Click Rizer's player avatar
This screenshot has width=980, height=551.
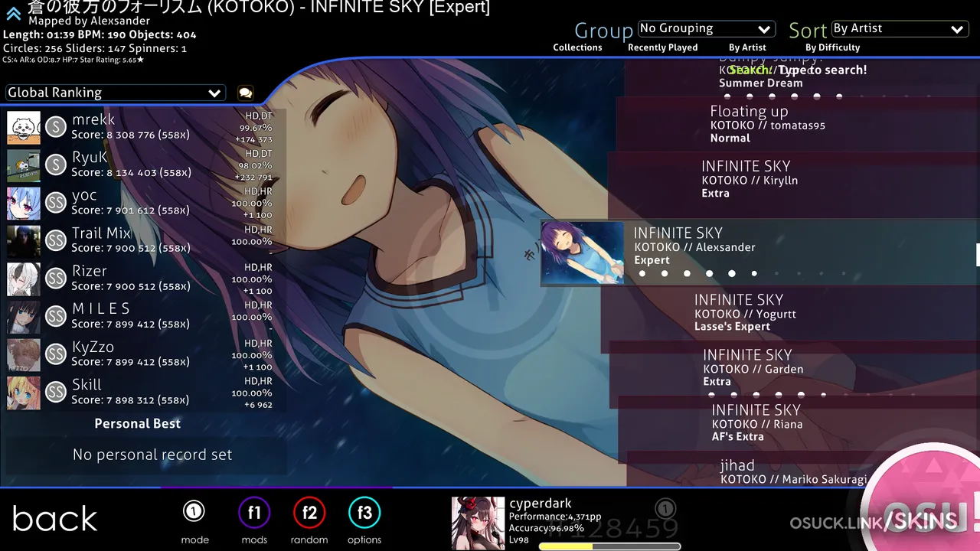(24, 279)
